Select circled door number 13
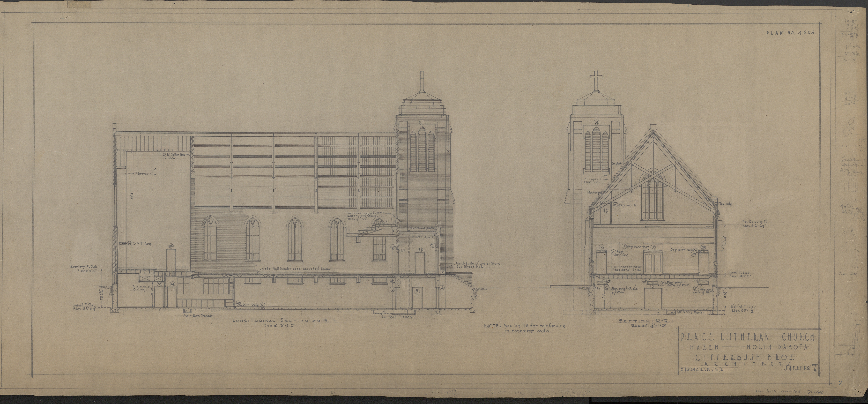868x404 pixels. [160, 284]
